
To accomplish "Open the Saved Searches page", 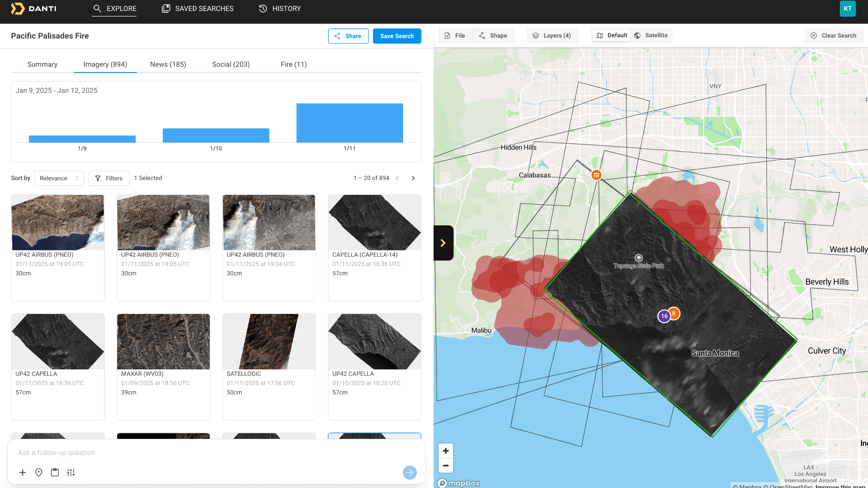I will 197,8.
